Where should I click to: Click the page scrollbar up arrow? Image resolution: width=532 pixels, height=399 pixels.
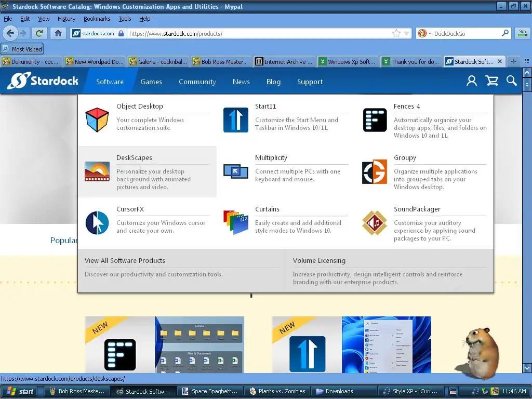click(527, 72)
